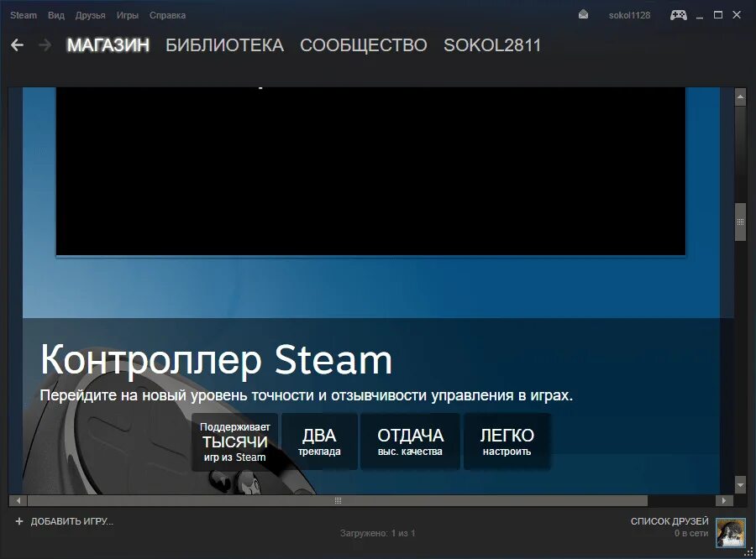Click horizontal scrollbar left arrow

point(18,501)
